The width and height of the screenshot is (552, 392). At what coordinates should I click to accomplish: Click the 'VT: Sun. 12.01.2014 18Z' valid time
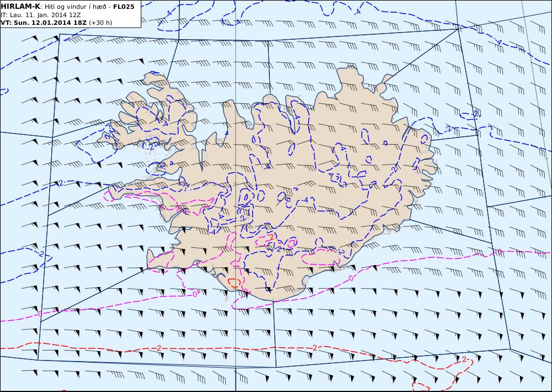pos(44,23)
